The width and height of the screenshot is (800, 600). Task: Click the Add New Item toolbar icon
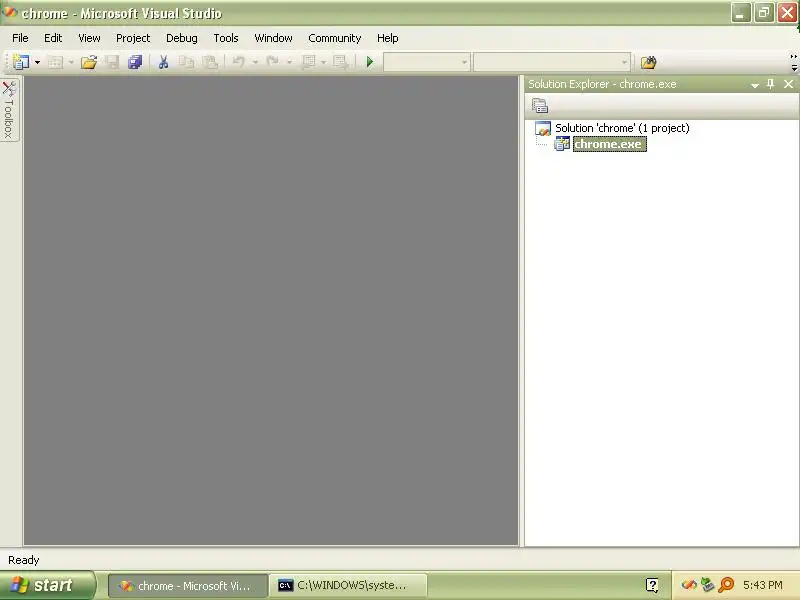[x=55, y=62]
